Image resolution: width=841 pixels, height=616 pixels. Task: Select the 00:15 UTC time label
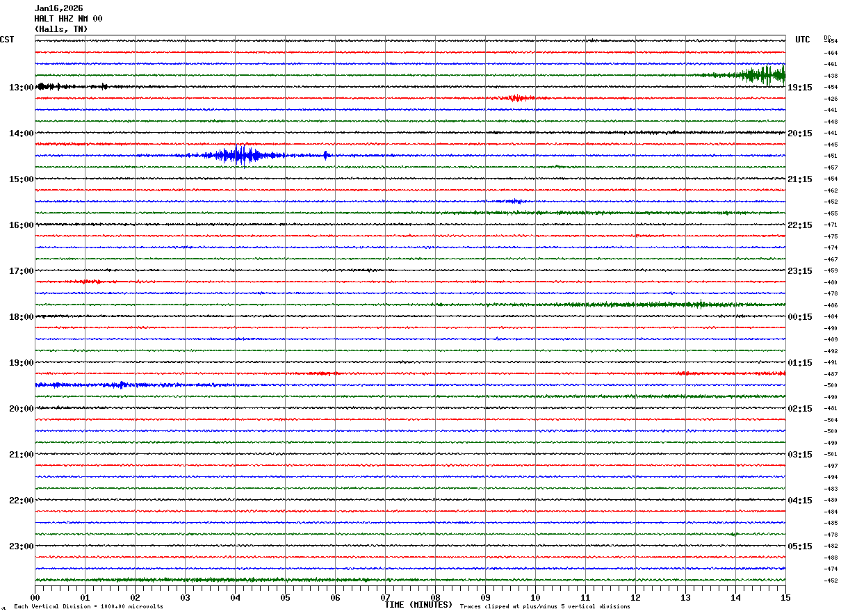click(800, 317)
